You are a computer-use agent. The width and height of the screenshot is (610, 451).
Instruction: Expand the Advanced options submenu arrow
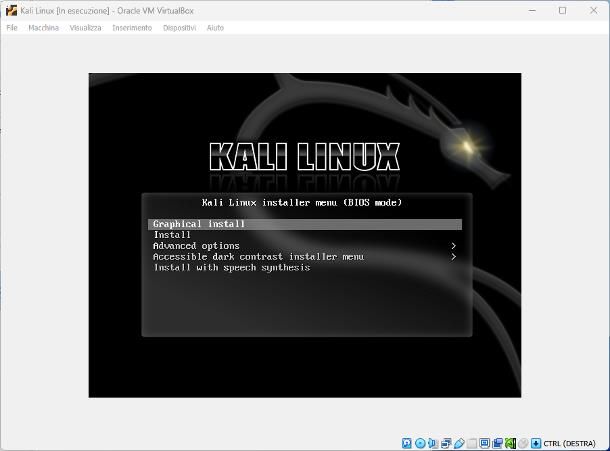453,246
